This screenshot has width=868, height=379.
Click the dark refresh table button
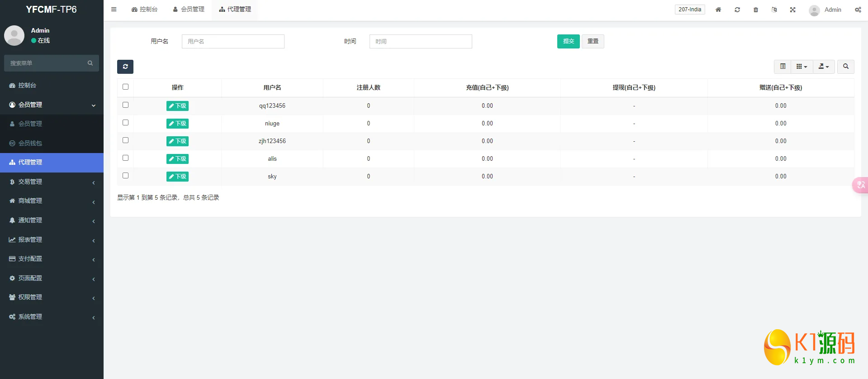tap(125, 67)
